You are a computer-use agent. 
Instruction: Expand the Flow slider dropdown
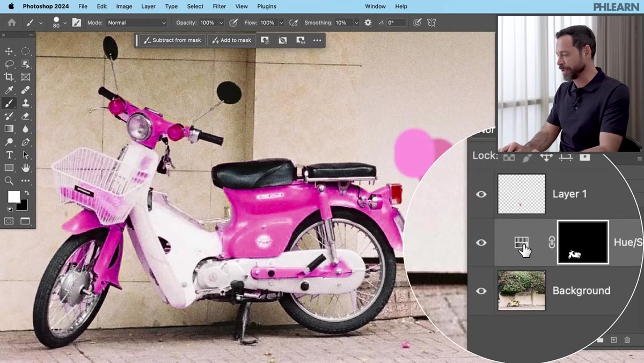point(281,23)
